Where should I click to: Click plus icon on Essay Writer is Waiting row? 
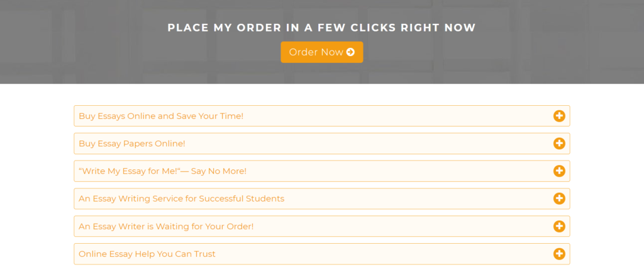tap(559, 226)
